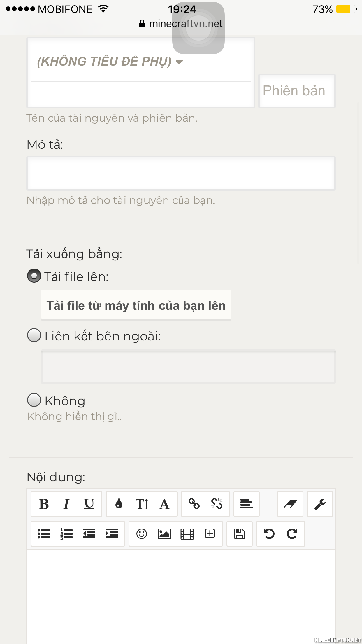Toggle bold text formatting
The height and width of the screenshot is (644, 362).
click(x=44, y=504)
